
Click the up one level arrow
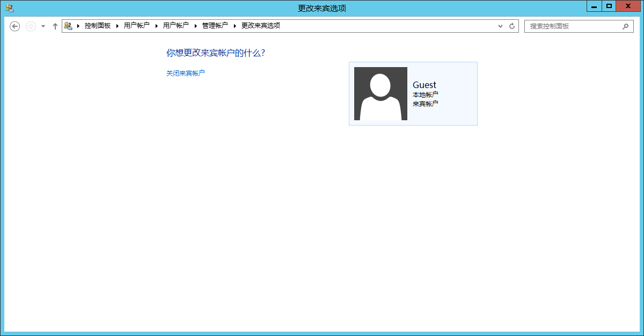[55, 26]
